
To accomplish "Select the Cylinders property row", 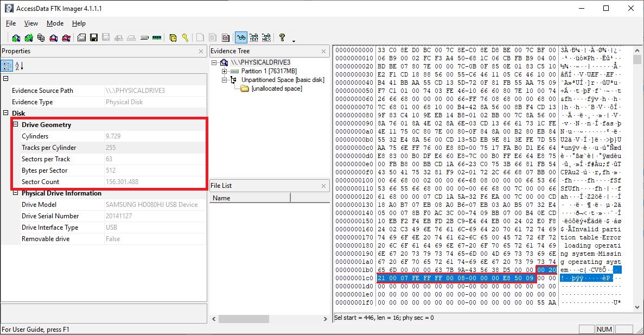I will pyautogui.click(x=109, y=136).
